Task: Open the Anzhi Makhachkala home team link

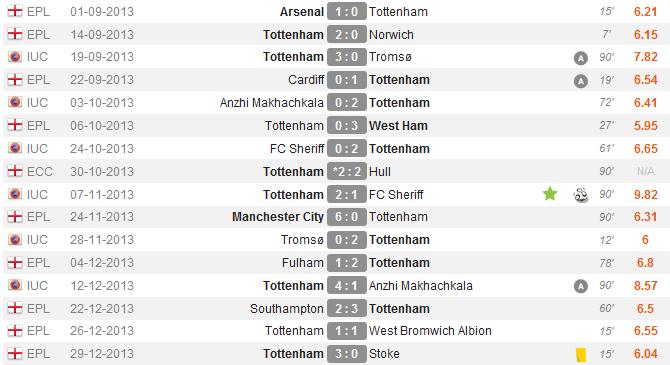Action: pos(272,103)
